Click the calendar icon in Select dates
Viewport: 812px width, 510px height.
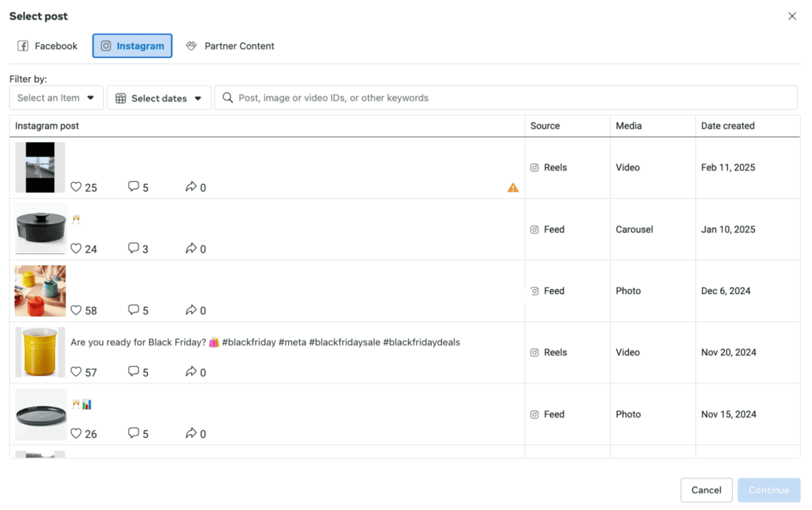pos(120,99)
